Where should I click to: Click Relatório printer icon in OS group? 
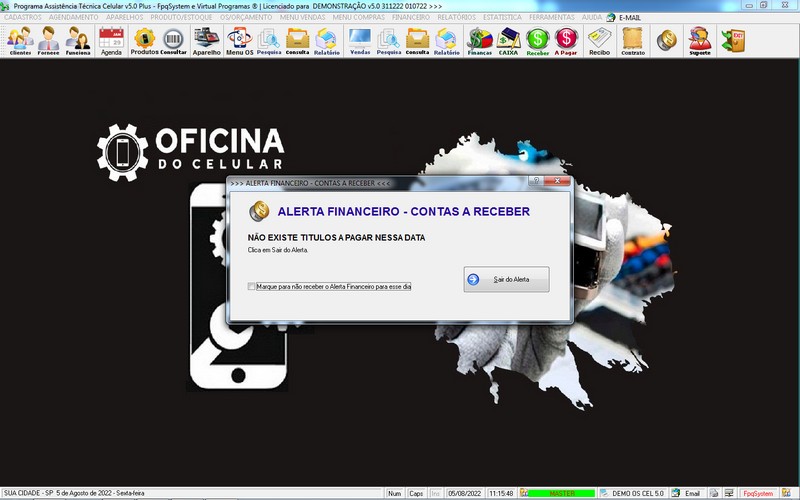[x=327, y=41]
